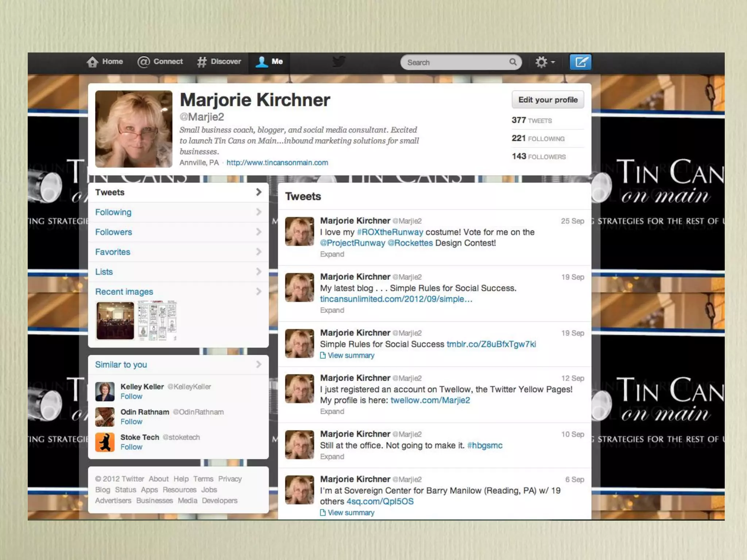Expand the 25 Sep ROXtheRunway tweet
Image resolution: width=747 pixels, height=560 pixels.
(x=332, y=254)
